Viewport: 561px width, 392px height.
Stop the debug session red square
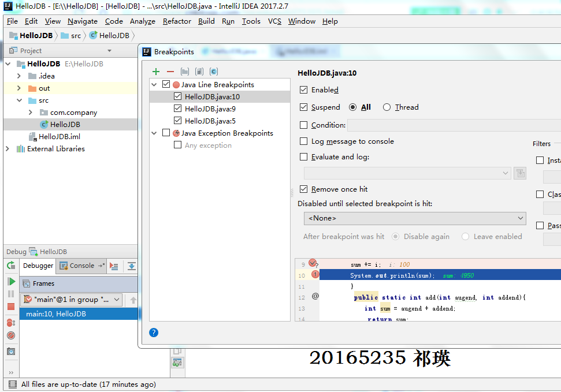coord(11,307)
